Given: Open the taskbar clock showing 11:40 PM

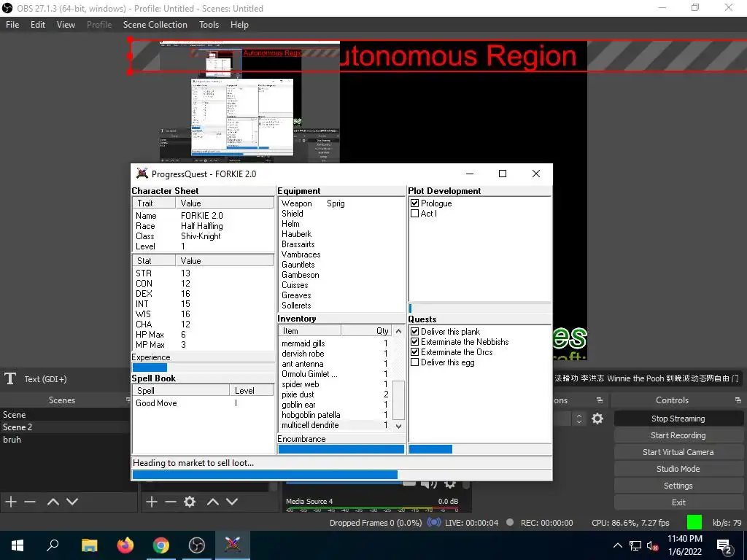Looking at the screenshot, I should [x=685, y=545].
